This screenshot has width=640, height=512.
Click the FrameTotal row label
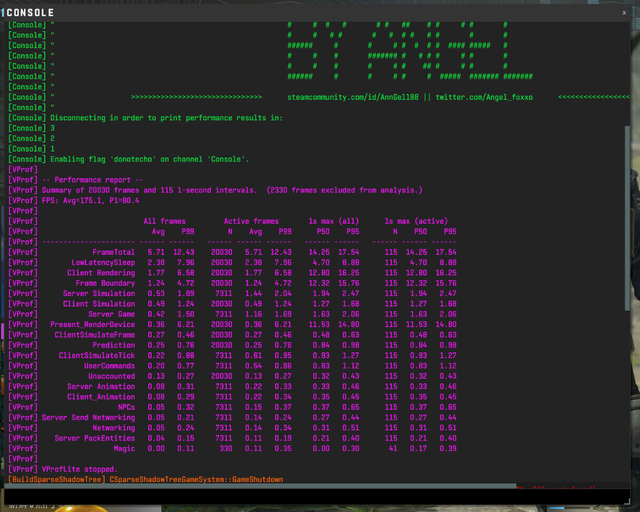[112, 252]
